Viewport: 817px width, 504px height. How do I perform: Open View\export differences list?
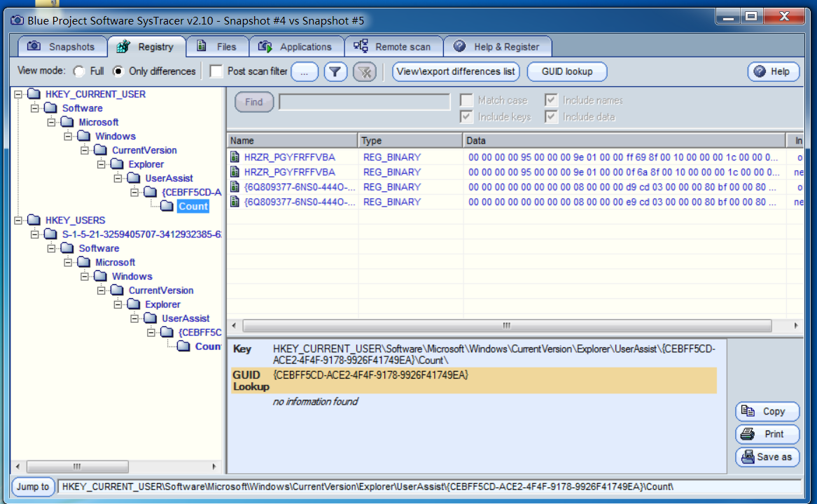click(456, 71)
